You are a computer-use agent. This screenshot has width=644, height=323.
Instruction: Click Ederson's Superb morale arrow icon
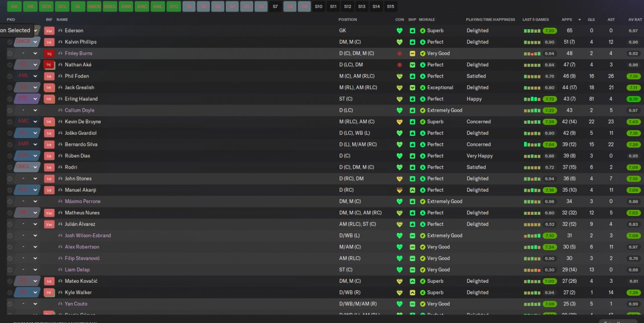tap(423, 31)
